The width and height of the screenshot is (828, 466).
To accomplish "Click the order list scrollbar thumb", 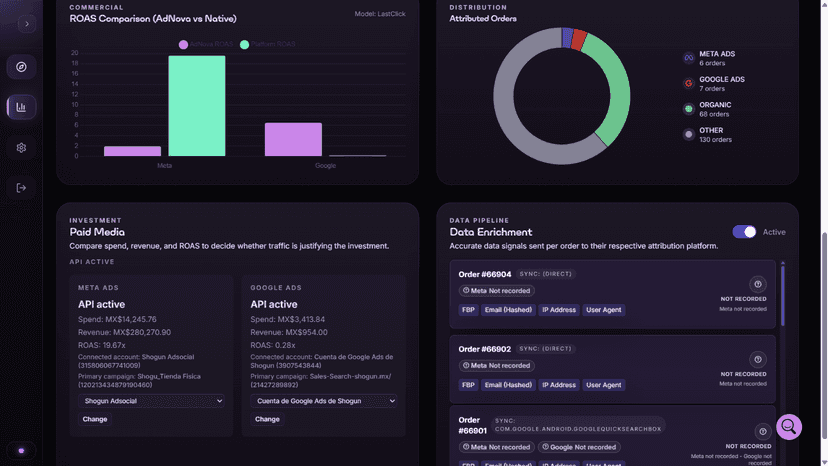I will [x=783, y=296].
